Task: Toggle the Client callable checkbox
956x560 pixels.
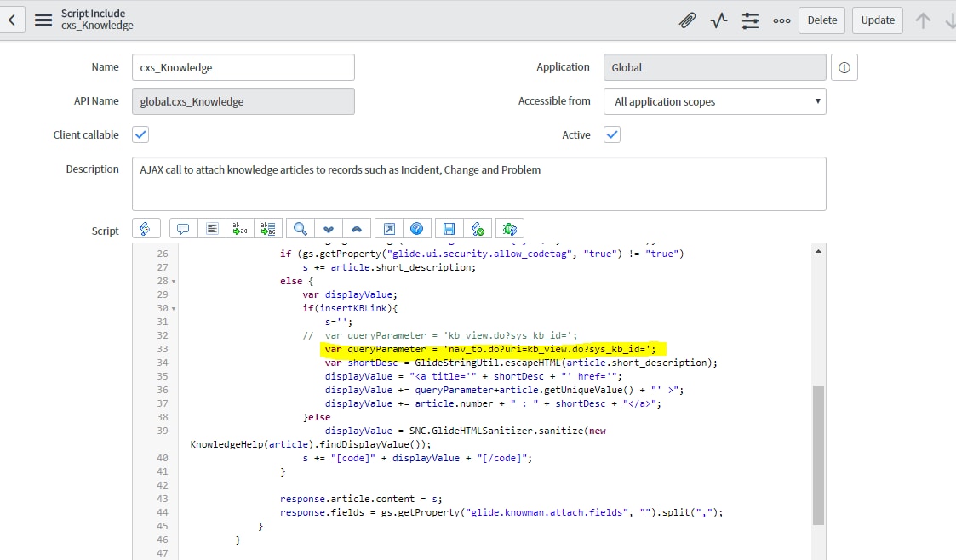Action: click(140, 134)
